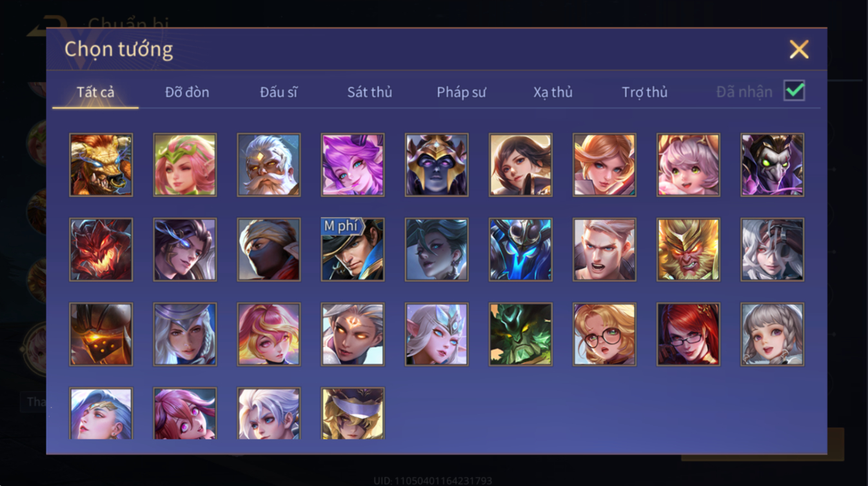The image size is (868, 486).
Task: Go to the Trợ thủ tab
Action: pyautogui.click(x=644, y=92)
